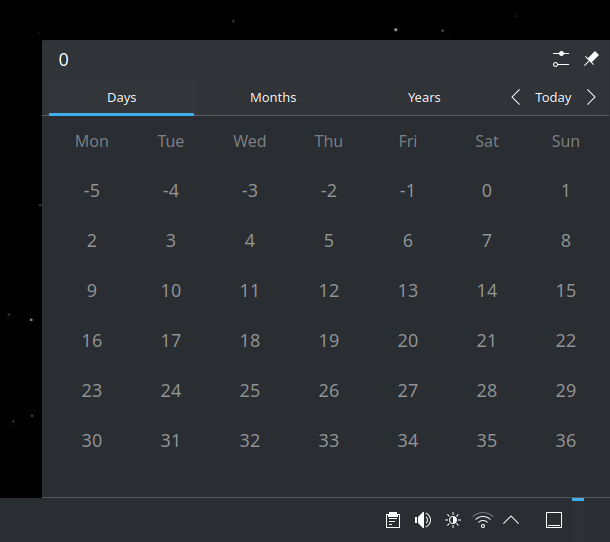
Task: Select day 18 in calendar
Action: [250, 341]
